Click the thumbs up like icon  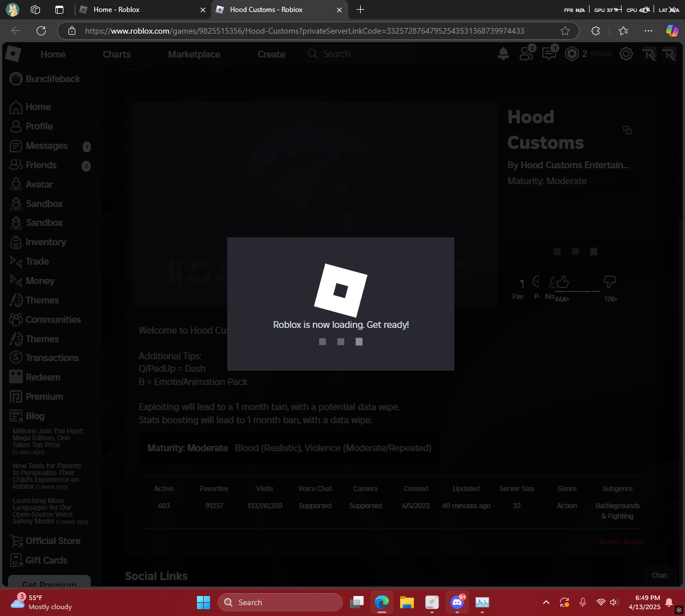point(563,281)
